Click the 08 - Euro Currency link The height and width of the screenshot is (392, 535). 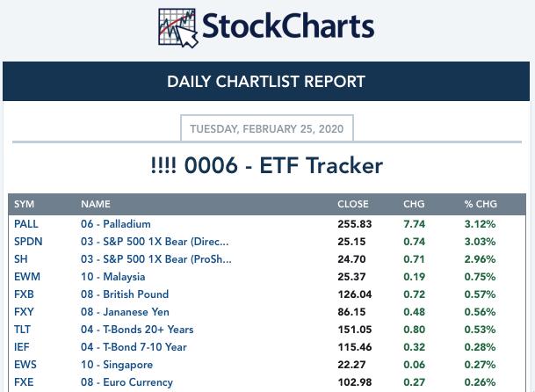[127, 382]
